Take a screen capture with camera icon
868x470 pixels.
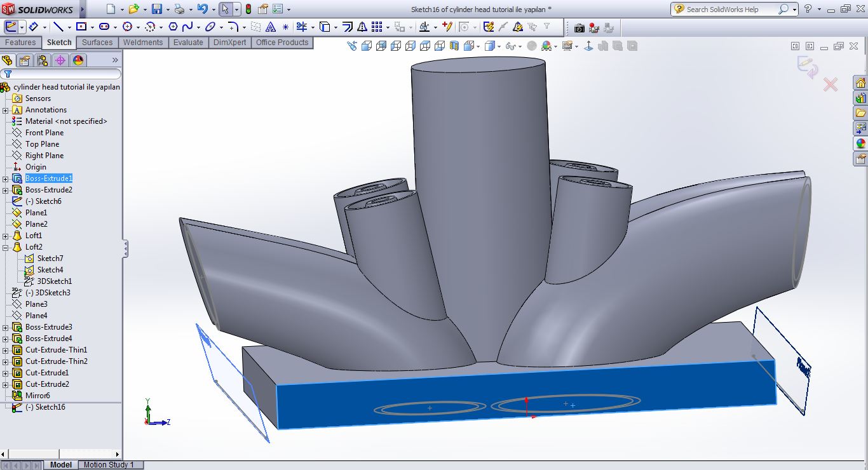[579, 27]
